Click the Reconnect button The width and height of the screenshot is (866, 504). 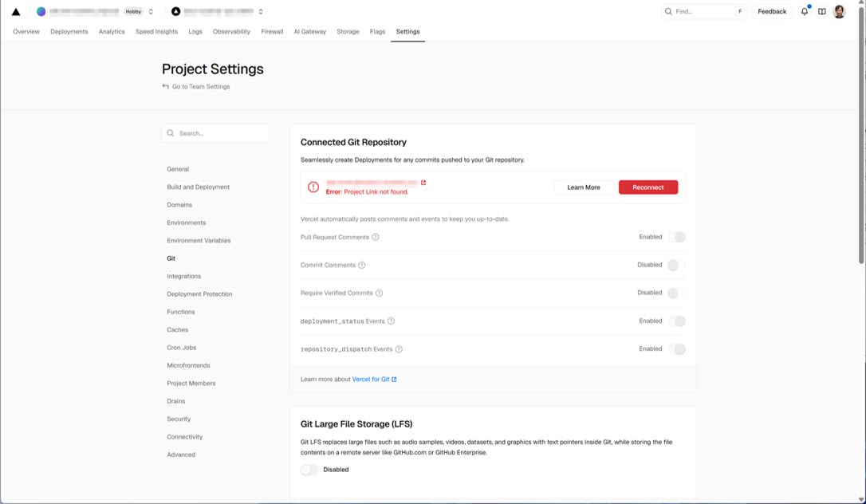pyautogui.click(x=648, y=187)
